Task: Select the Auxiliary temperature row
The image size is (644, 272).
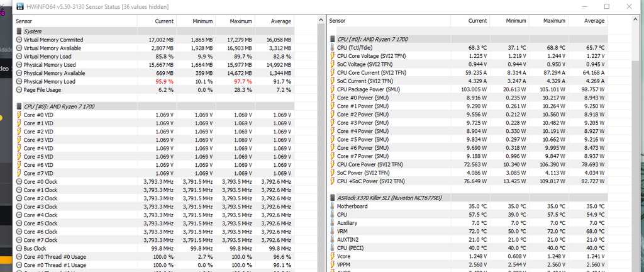Action: coord(467,223)
